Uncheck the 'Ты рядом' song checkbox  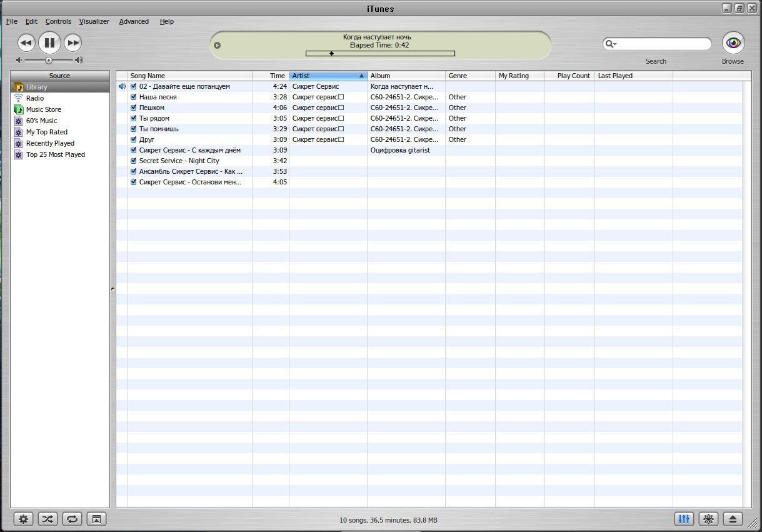133,118
